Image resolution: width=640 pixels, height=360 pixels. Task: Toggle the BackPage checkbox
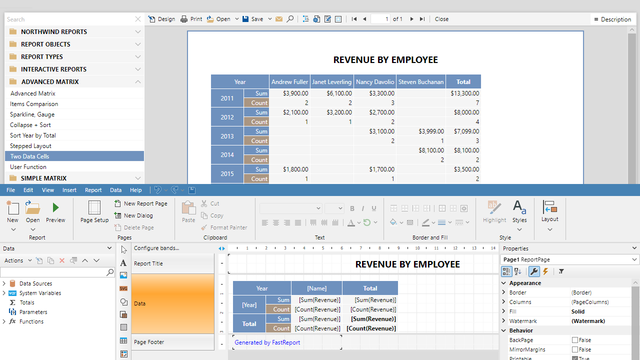coord(575,340)
